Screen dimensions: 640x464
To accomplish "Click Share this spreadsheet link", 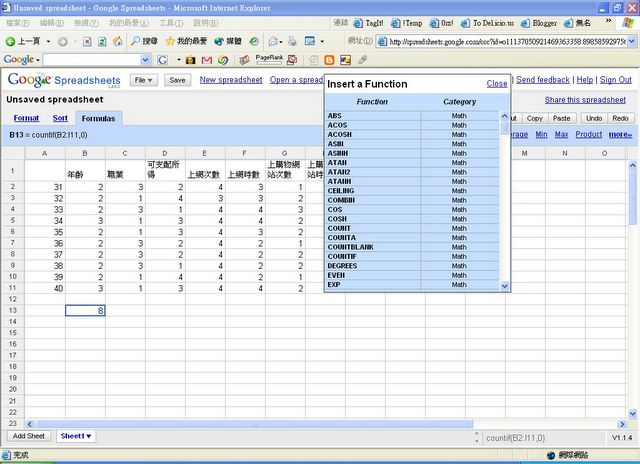I will click(x=585, y=100).
